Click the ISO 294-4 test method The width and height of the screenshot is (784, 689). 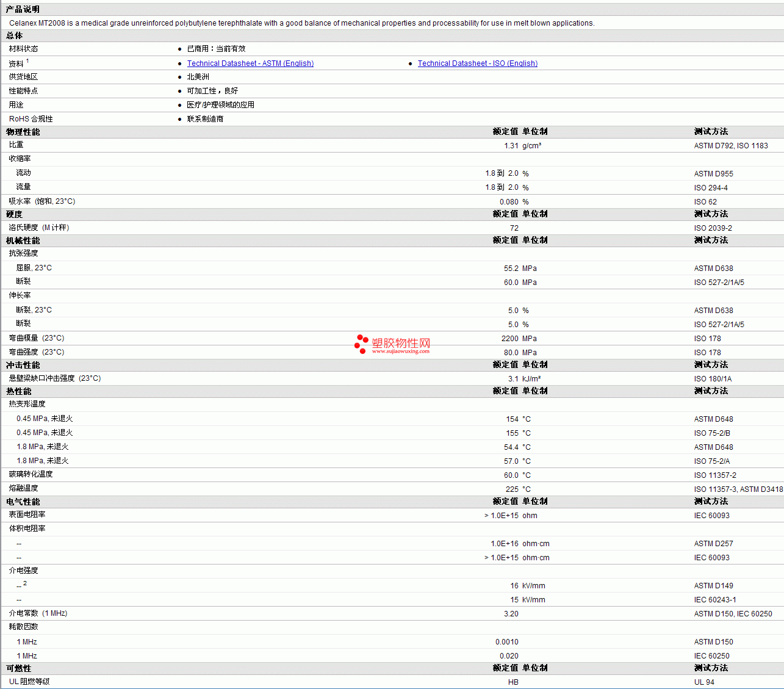(x=711, y=188)
